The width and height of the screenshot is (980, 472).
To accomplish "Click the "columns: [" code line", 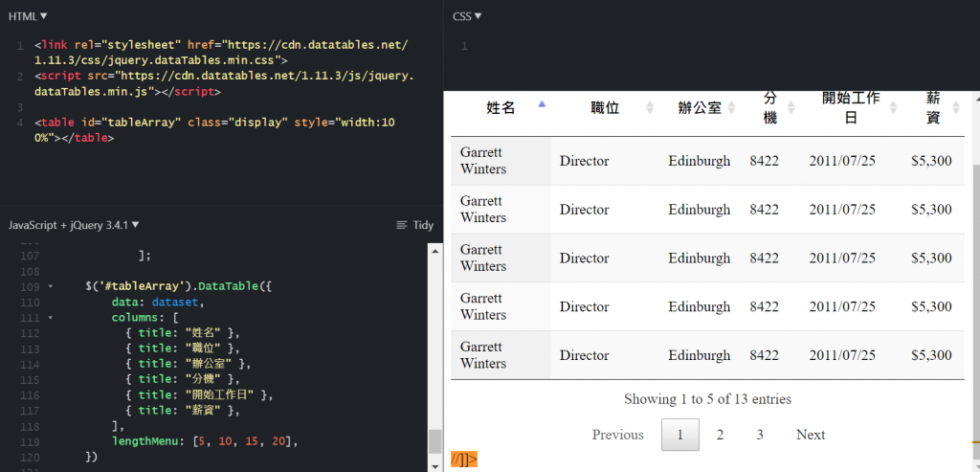I will point(145,318).
